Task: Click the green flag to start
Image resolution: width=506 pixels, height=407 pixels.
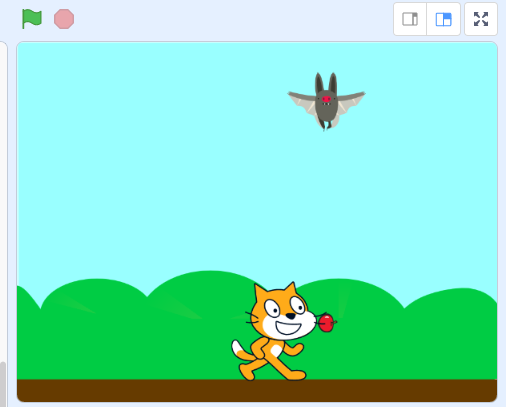Action: 32,19
